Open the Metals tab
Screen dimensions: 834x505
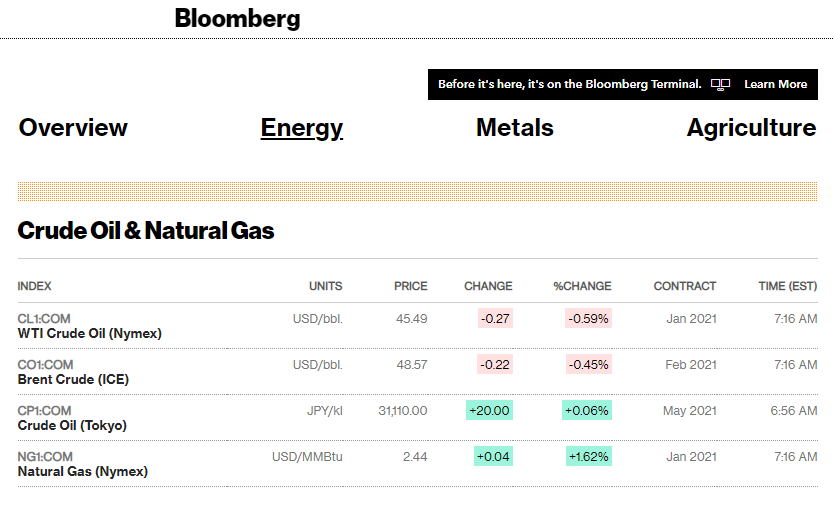(x=514, y=128)
